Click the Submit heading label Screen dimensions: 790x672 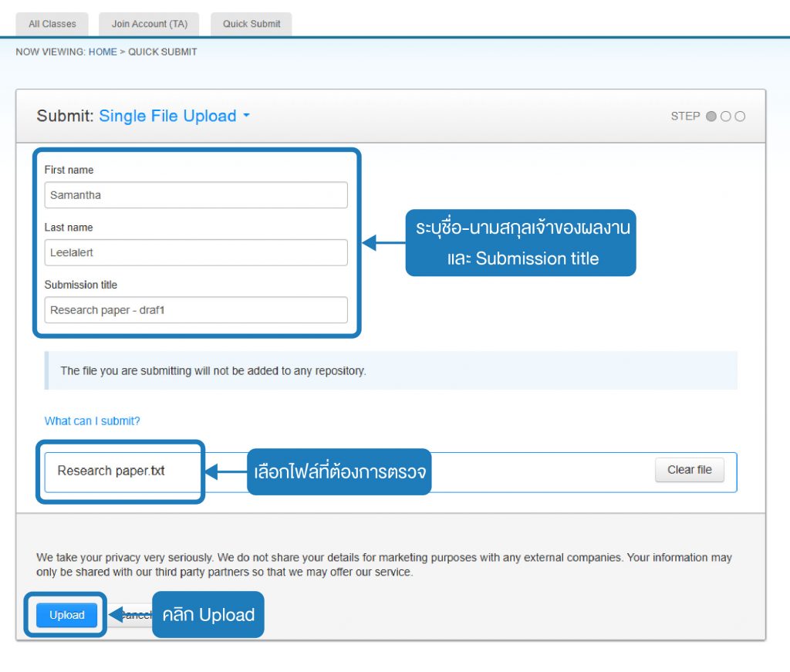pos(65,116)
